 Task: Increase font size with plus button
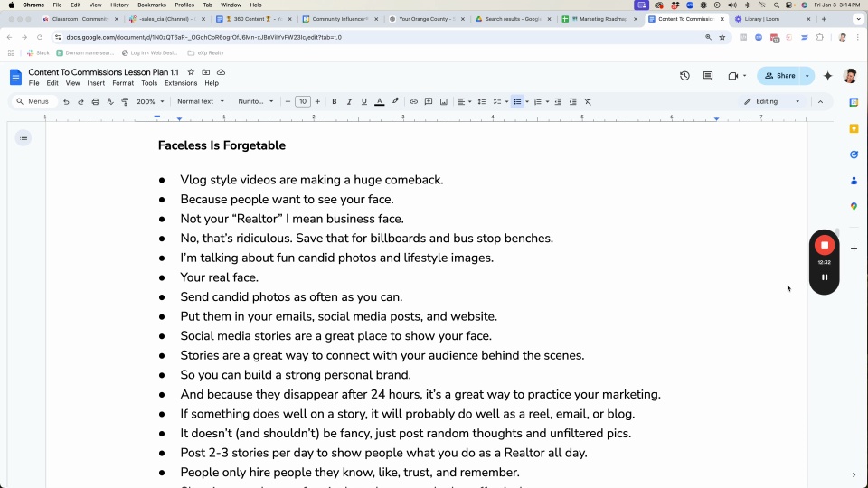pyautogui.click(x=317, y=102)
